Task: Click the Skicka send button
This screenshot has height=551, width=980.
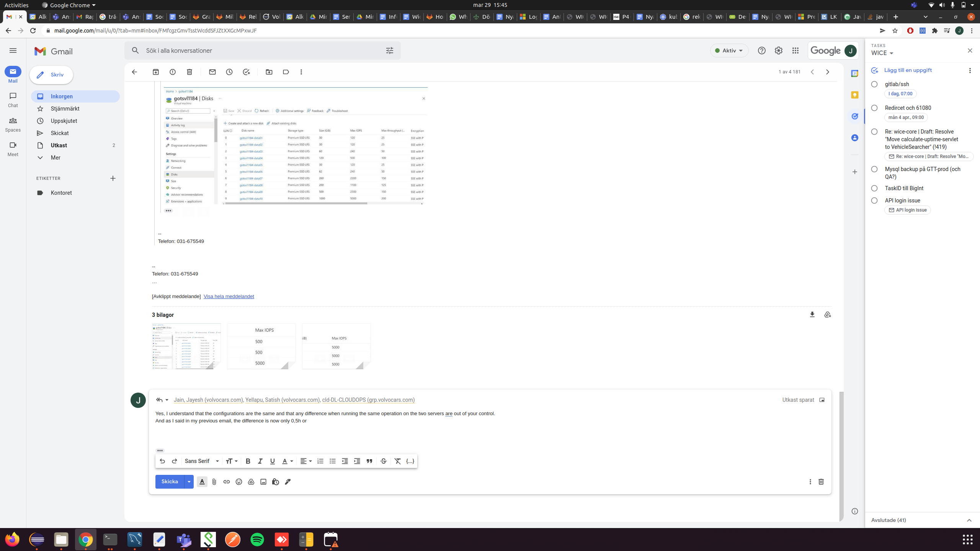Action: pyautogui.click(x=170, y=482)
